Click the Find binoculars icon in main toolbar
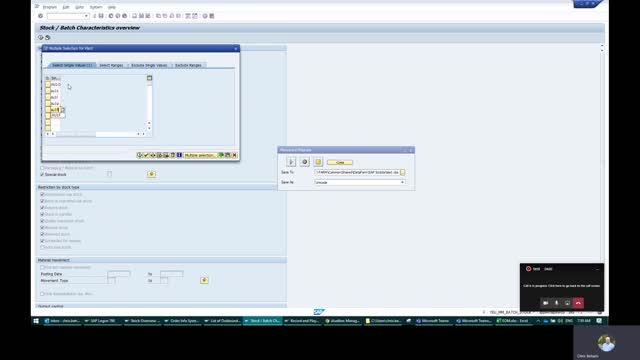The width and height of the screenshot is (640, 360). point(141,16)
